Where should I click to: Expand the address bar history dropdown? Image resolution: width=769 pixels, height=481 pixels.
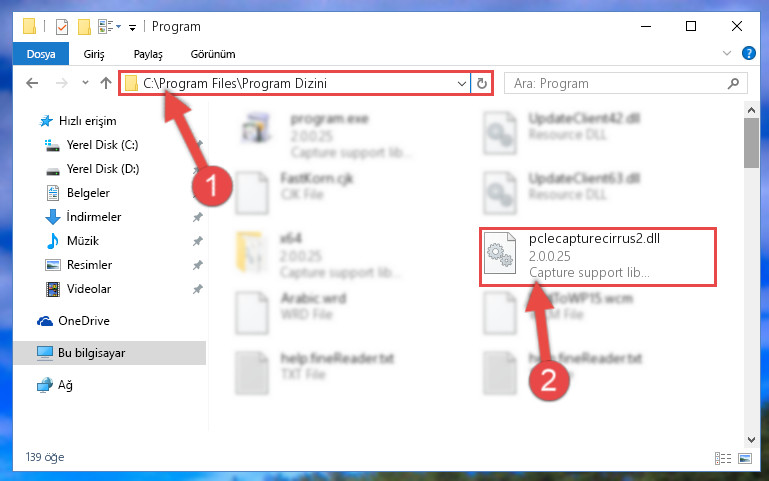point(461,84)
